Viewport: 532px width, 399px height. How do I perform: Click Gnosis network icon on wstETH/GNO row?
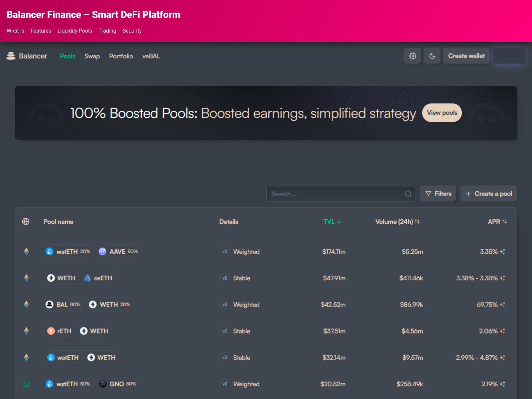pyautogui.click(x=27, y=384)
